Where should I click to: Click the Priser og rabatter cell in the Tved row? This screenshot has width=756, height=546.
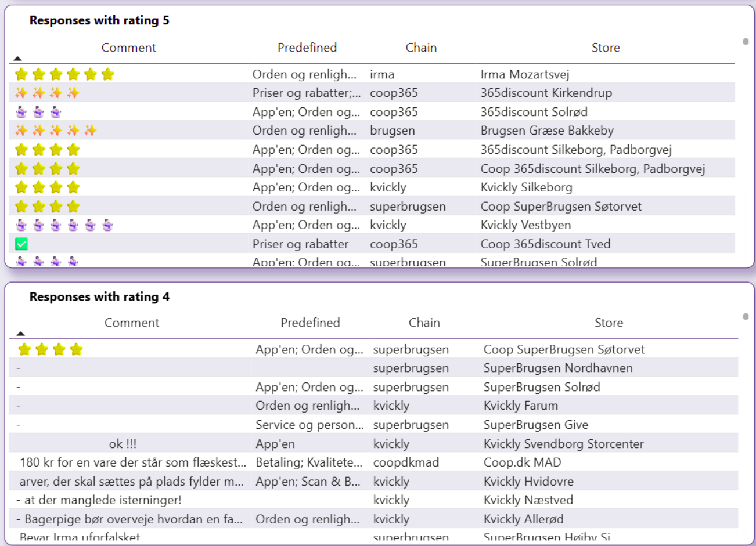(x=301, y=244)
